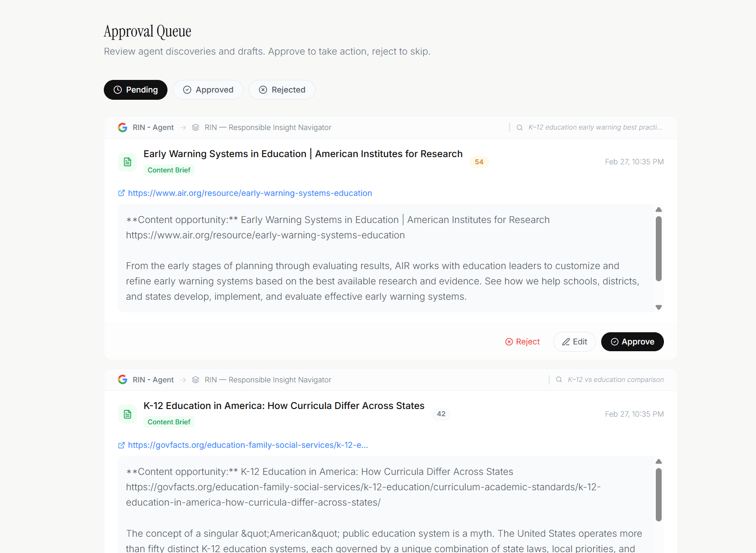Switch to the Approved filter

pos(208,89)
